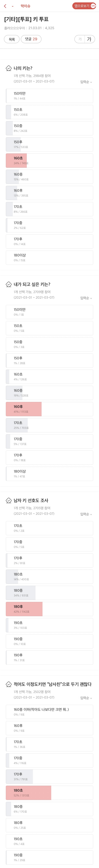Tap the poll icon beside 내가 되고 싶은 키는?
The image size is (99, 868).
coord(9,284)
